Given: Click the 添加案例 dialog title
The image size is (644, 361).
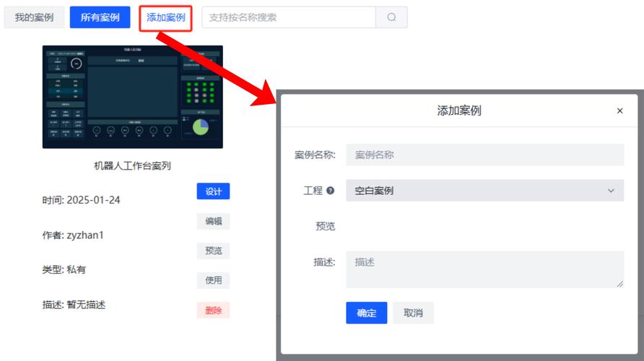Looking at the screenshot, I should pyautogui.click(x=459, y=111).
